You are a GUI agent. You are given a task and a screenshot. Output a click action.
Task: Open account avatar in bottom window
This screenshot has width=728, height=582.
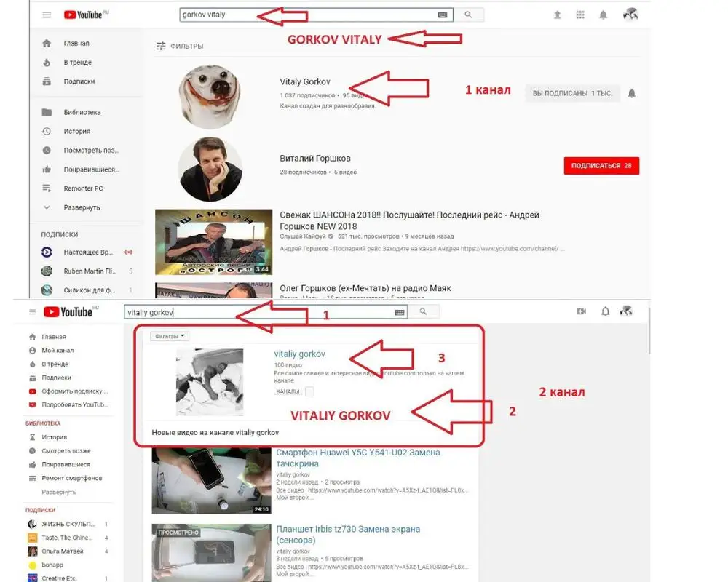tap(626, 311)
